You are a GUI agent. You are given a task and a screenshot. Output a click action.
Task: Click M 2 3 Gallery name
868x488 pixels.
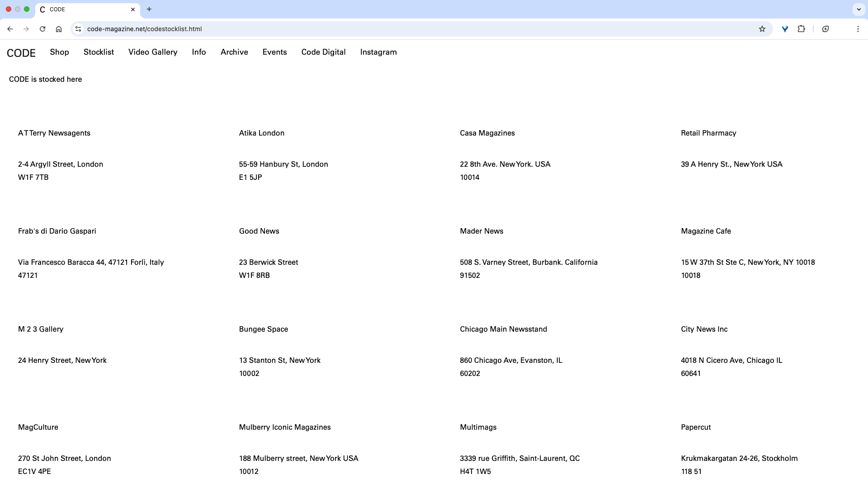tap(41, 329)
